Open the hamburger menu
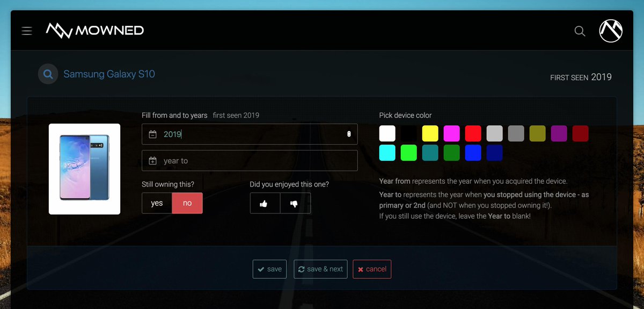This screenshot has height=309, width=644. 27,31
